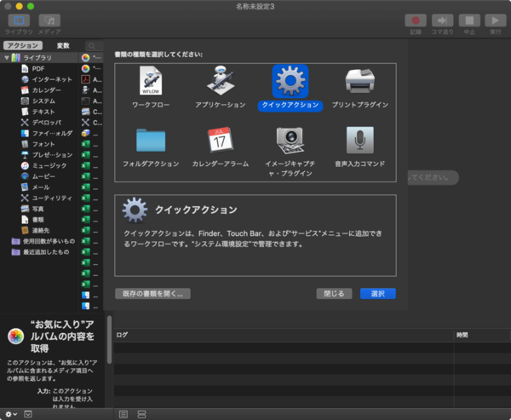Select ムービー category
511x420 pixels.
click(39, 176)
